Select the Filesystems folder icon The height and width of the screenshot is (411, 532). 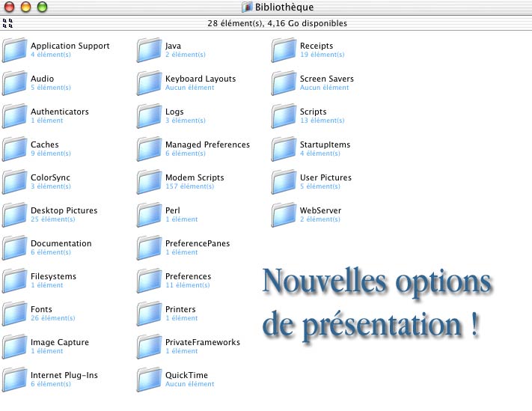click(14, 281)
